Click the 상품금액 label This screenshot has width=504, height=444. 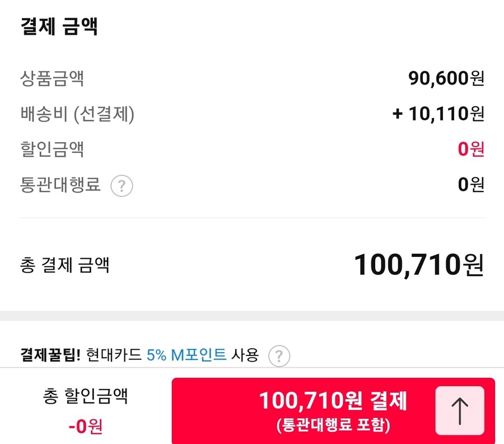(52, 78)
